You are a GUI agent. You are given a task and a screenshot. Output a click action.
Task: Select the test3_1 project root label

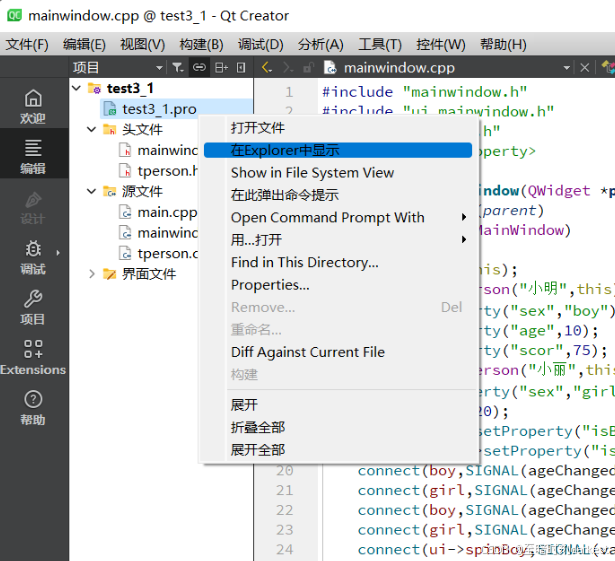click(x=130, y=88)
